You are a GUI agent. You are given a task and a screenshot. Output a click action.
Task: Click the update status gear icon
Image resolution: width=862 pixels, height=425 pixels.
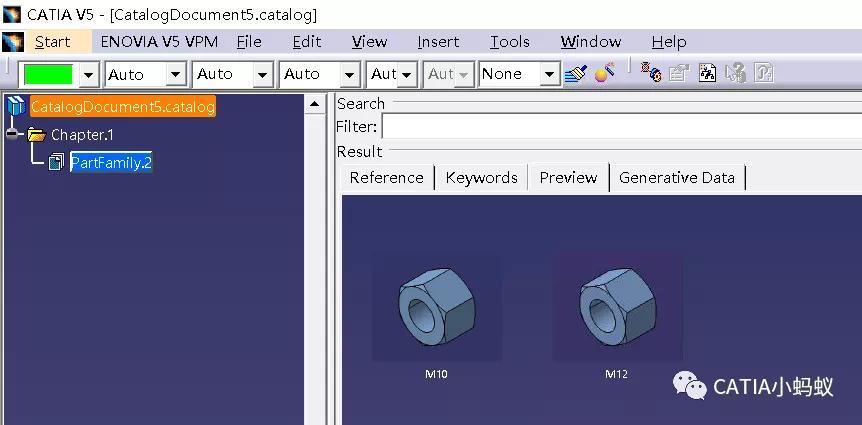pos(651,73)
